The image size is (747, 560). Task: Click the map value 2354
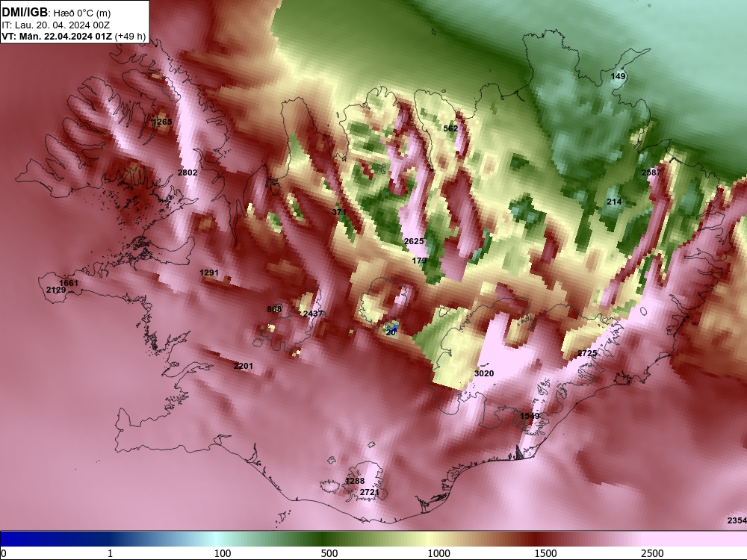pyautogui.click(x=737, y=521)
